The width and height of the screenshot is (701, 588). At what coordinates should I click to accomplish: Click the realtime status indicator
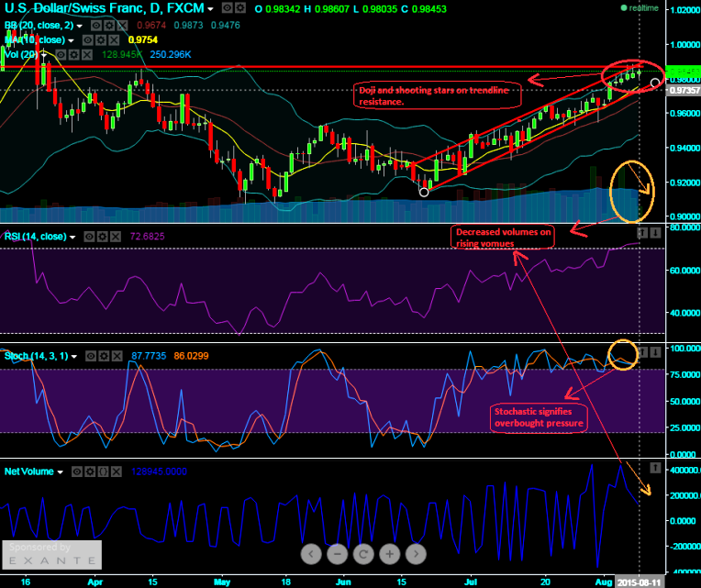pos(640,8)
